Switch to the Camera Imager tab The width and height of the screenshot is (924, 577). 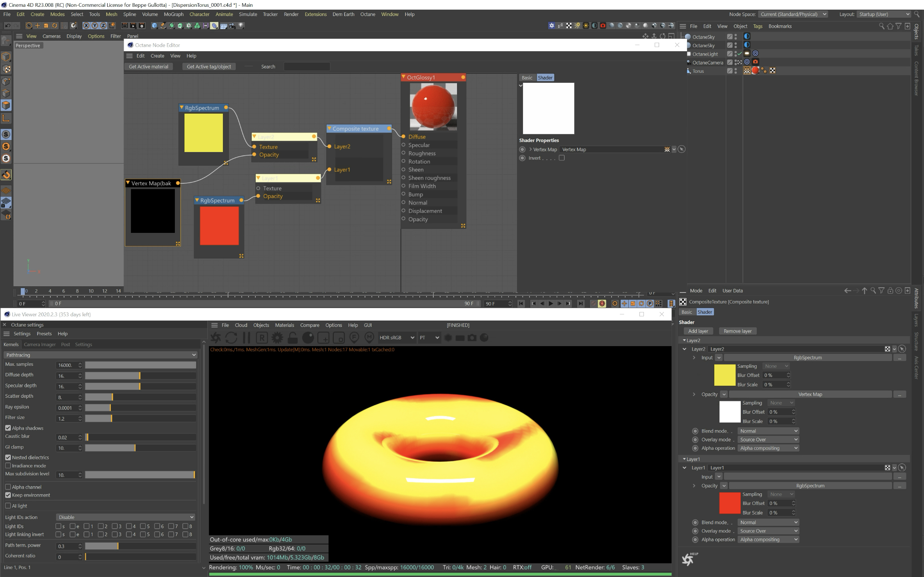pyautogui.click(x=40, y=345)
